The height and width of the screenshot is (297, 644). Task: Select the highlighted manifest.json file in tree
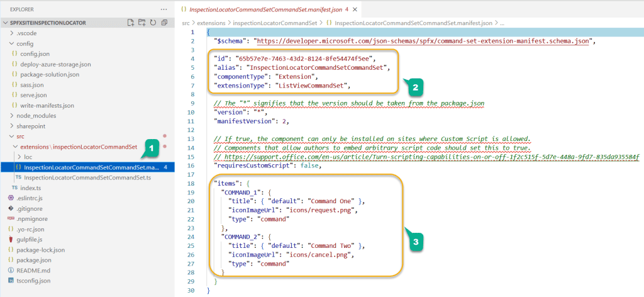point(87,167)
